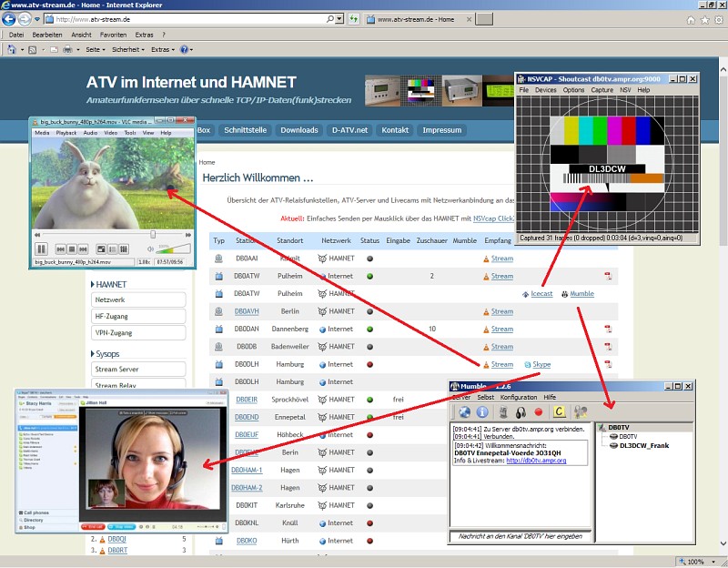
Task: Click new tab button in IE
Action: [x=484, y=19]
